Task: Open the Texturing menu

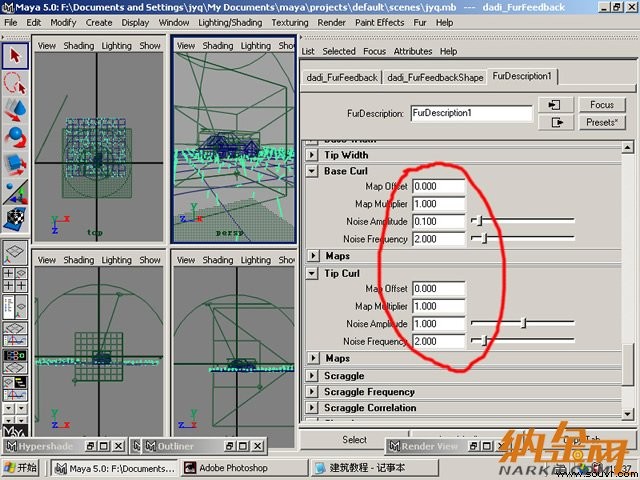Action: point(290,23)
